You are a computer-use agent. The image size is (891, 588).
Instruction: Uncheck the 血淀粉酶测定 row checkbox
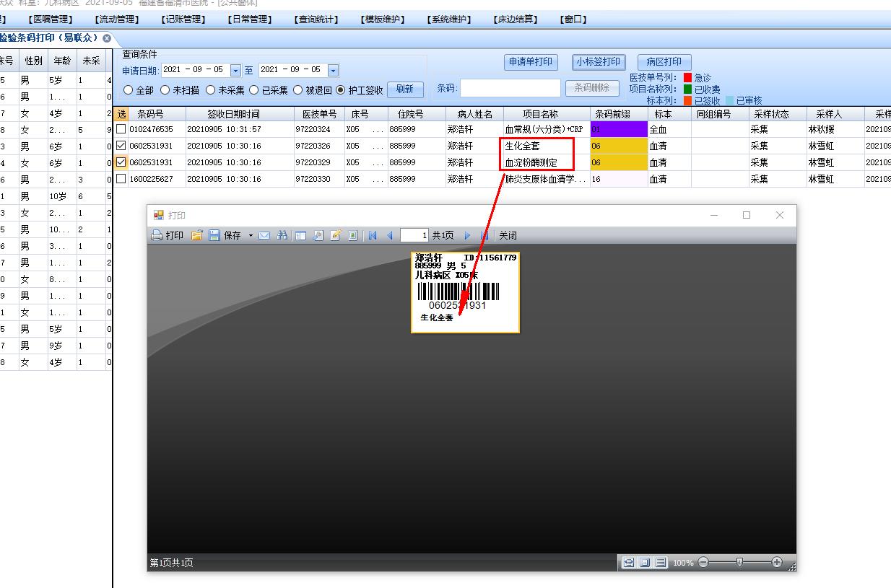(x=121, y=162)
